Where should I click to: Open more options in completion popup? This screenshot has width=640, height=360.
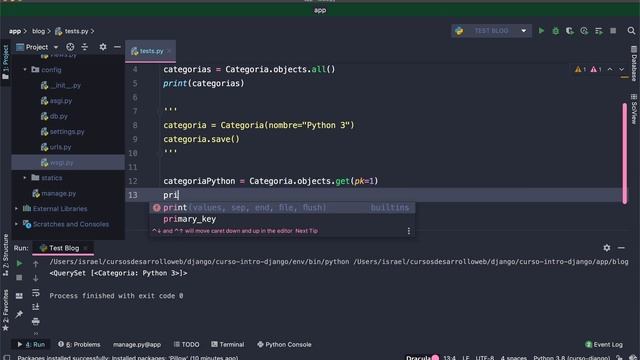click(409, 231)
